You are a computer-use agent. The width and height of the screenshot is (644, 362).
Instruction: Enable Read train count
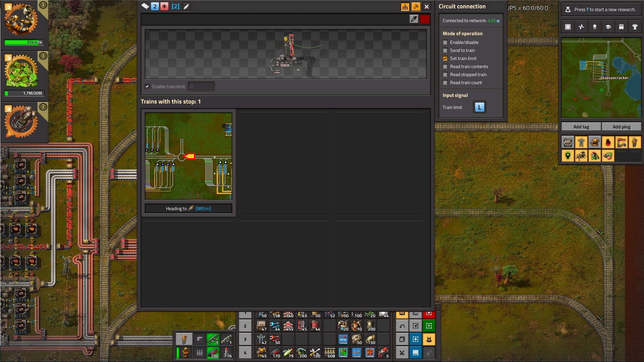point(445,83)
